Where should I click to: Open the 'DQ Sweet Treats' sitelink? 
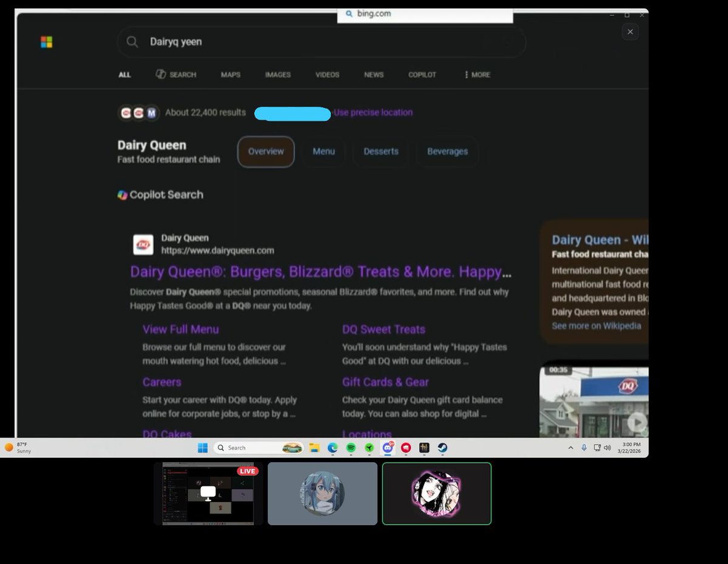point(383,329)
